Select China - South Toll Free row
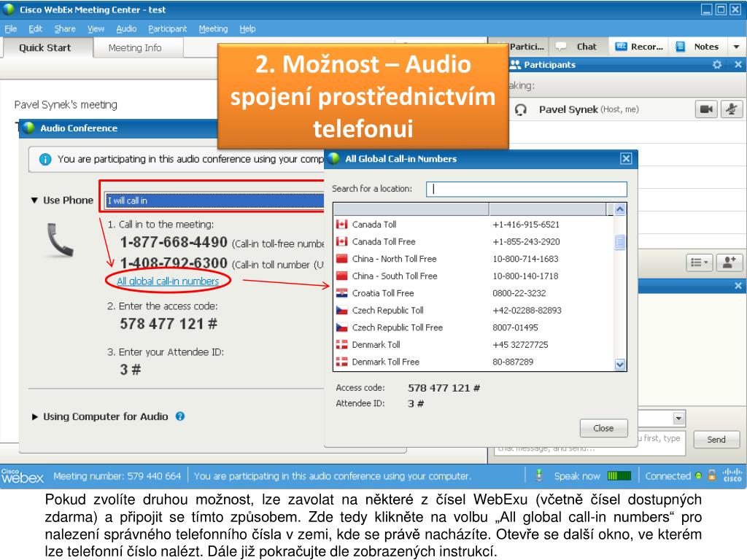The width and height of the screenshot is (747, 560). point(474,276)
